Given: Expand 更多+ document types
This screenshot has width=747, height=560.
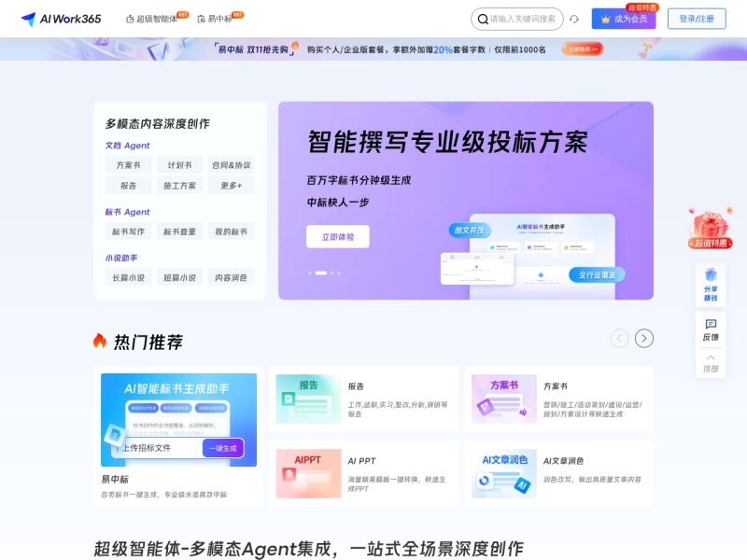Looking at the screenshot, I should pyautogui.click(x=231, y=185).
